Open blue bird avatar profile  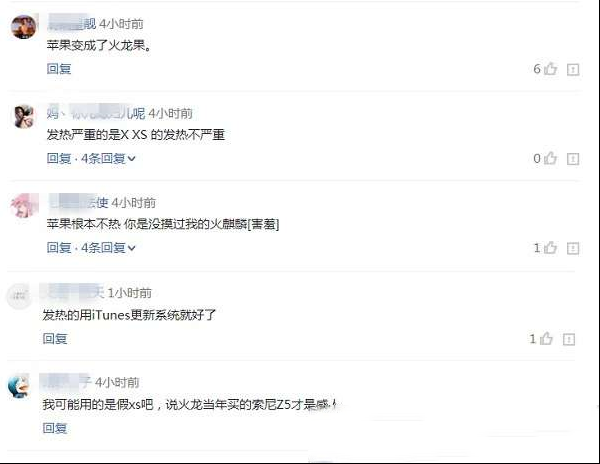tap(19, 386)
